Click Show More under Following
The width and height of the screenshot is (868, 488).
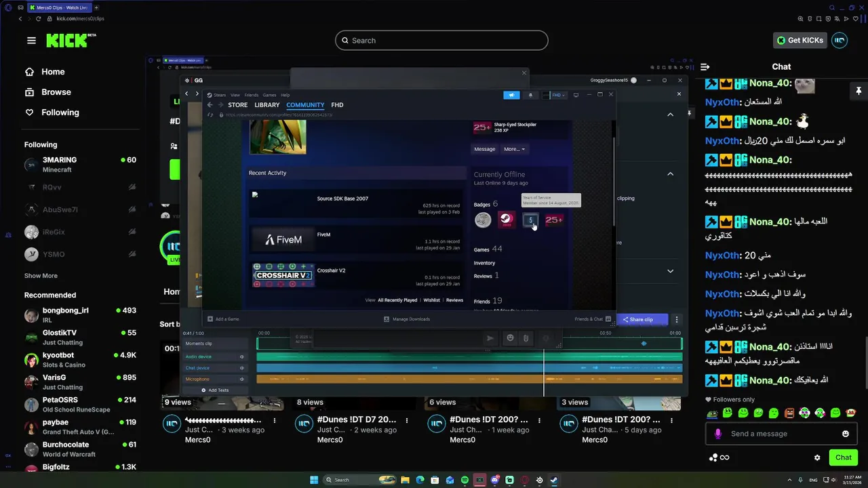click(x=41, y=276)
